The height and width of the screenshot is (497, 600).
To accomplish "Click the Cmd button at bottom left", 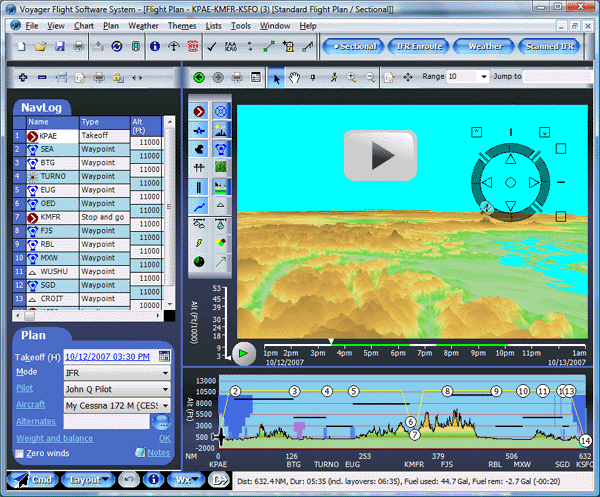I will pyautogui.click(x=33, y=480).
